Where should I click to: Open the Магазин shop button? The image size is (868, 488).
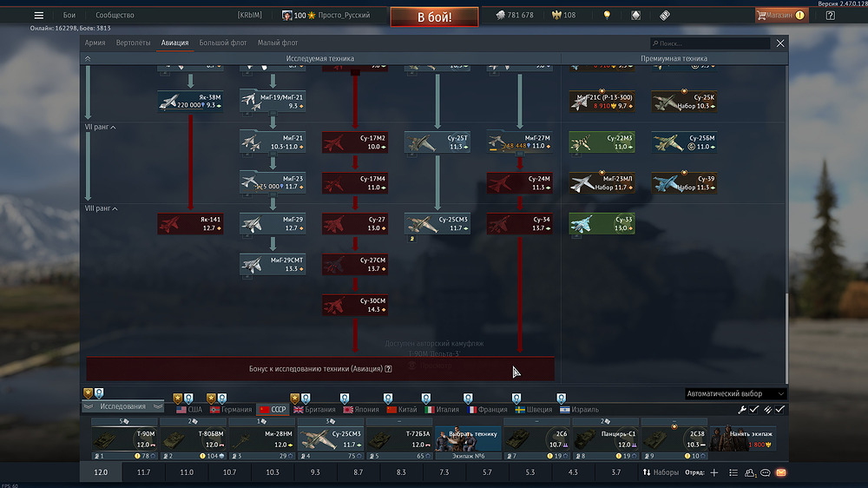pos(781,16)
